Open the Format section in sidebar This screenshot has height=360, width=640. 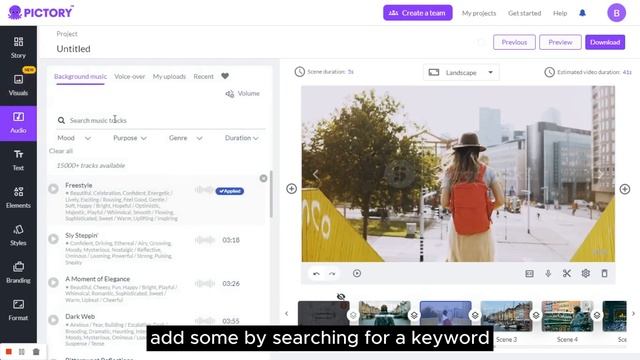click(x=18, y=310)
